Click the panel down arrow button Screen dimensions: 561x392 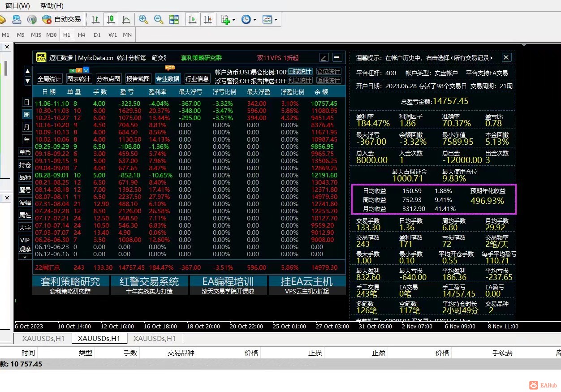(x=27, y=81)
